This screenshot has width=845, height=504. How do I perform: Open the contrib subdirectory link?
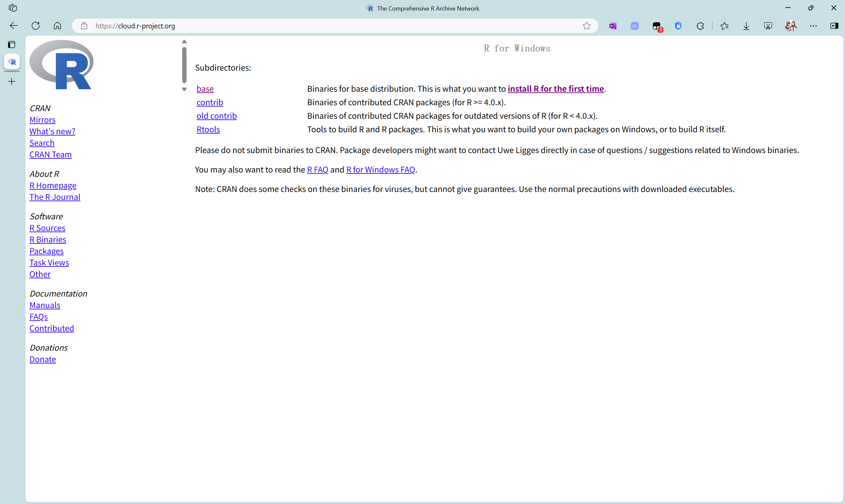[x=210, y=102]
